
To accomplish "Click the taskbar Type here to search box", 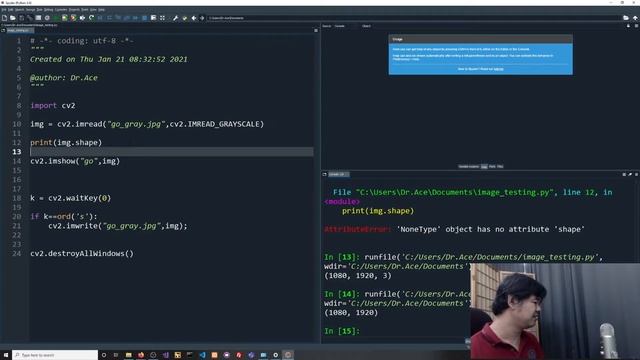I will 55,355.
